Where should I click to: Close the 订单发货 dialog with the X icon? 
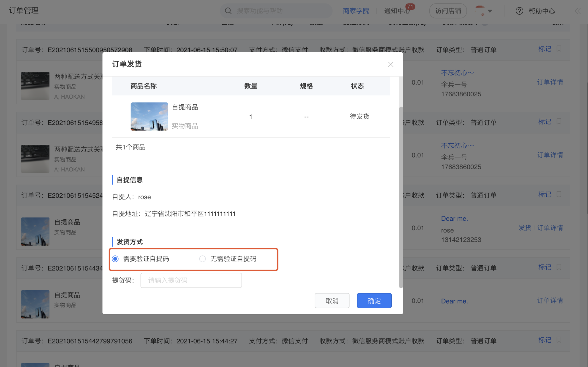391,64
